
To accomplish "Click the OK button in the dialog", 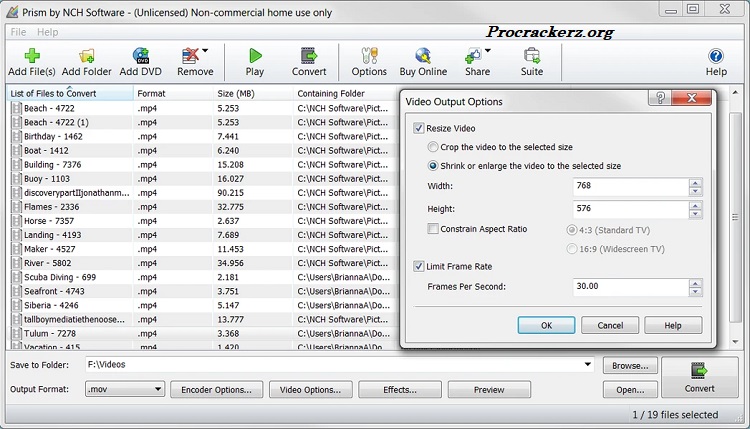I will [546, 325].
